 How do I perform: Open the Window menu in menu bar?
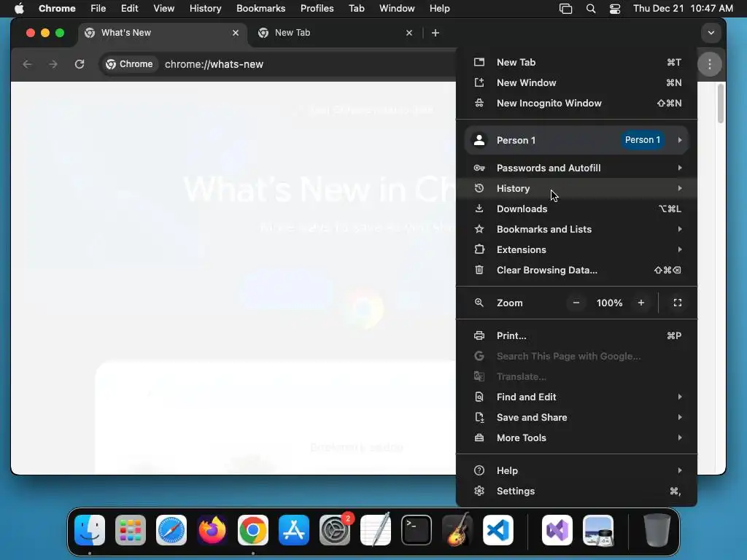pyautogui.click(x=397, y=9)
